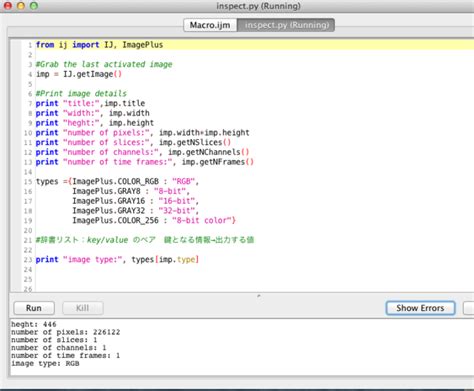The height and width of the screenshot is (391, 474).
Task: Click code line with imp.getNFrames()
Action: click(x=145, y=162)
